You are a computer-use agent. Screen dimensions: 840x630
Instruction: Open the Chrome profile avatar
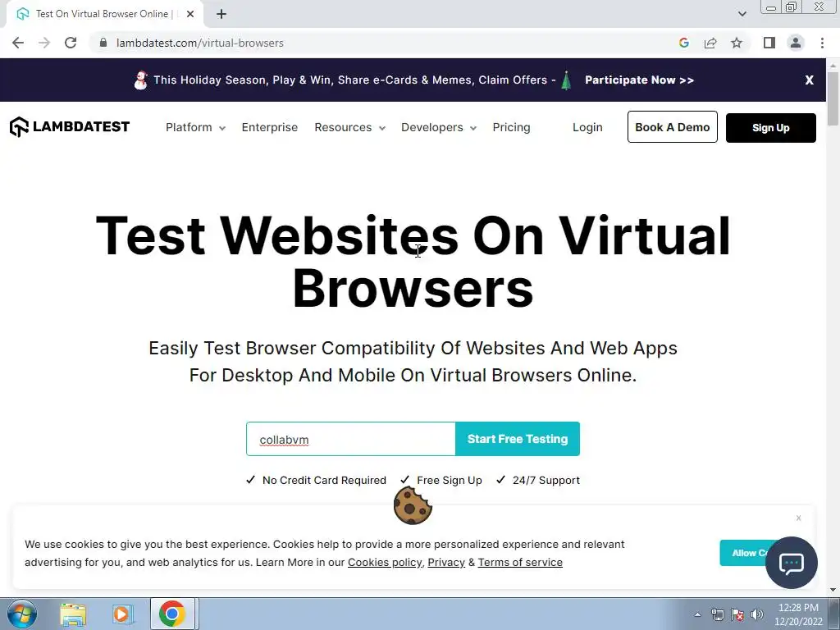796,43
